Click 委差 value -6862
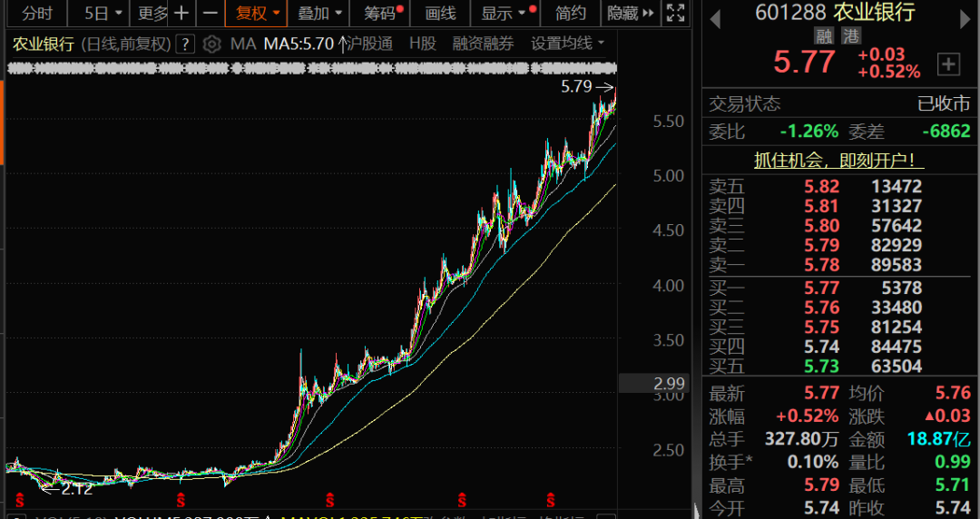This screenshot has height=519, width=980. coord(946,131)
